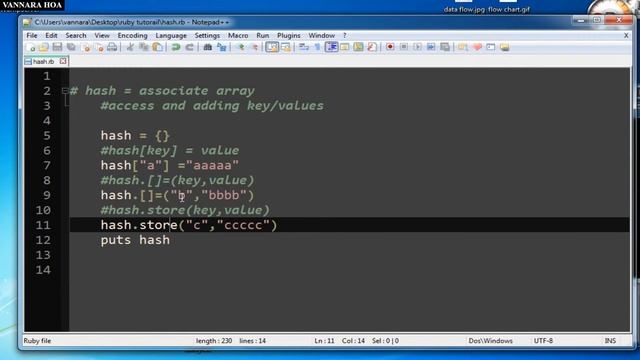This screenshot has height=360, width=640.
Task: Select the 'data flow.jpg' desktop icon label
Action: pyautogui.click(x=464, y=9)
